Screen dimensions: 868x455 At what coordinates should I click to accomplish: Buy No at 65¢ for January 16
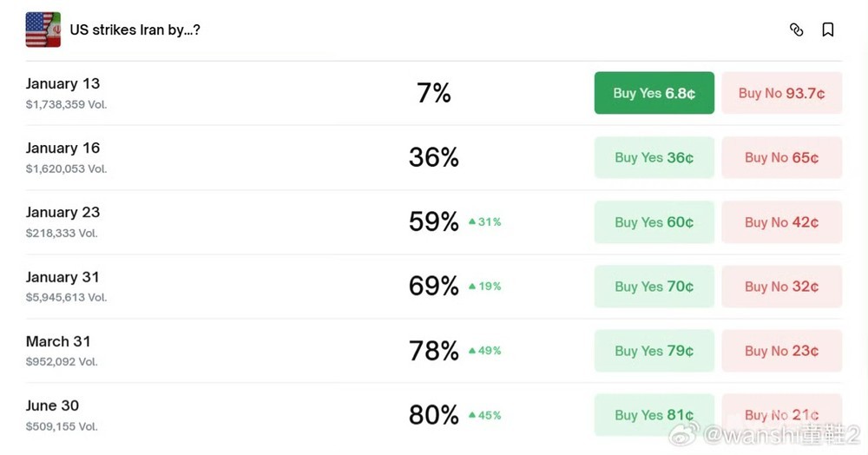pos(781,157)
